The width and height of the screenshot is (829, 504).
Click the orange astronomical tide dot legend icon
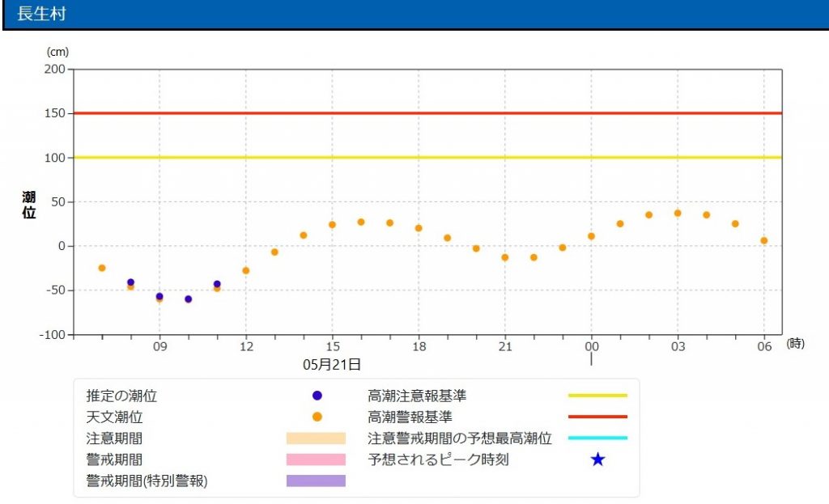317,417
